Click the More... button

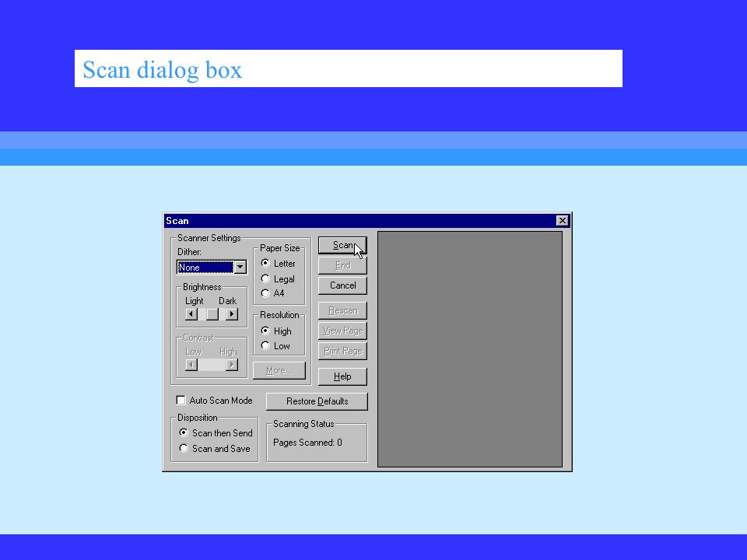point(279,370)
